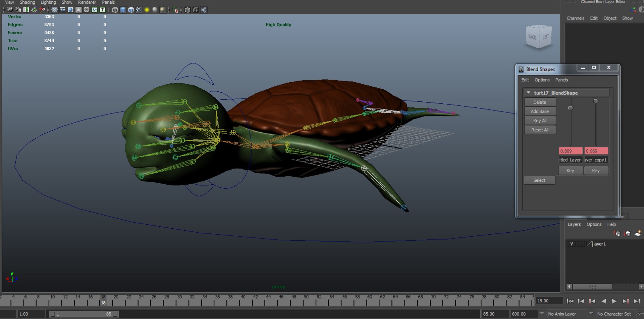Image resolution: width=644 pixels, height=319 pixels.
Task: Open the Layers menu in Layer Editor
Action: point(574,224)
